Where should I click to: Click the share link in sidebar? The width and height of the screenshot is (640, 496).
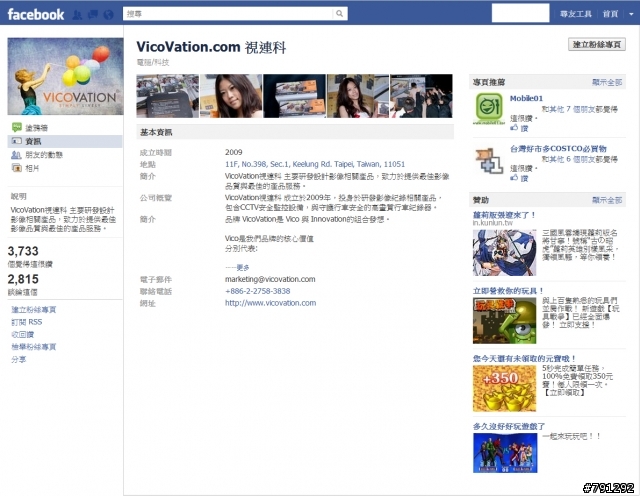point(18,359)
